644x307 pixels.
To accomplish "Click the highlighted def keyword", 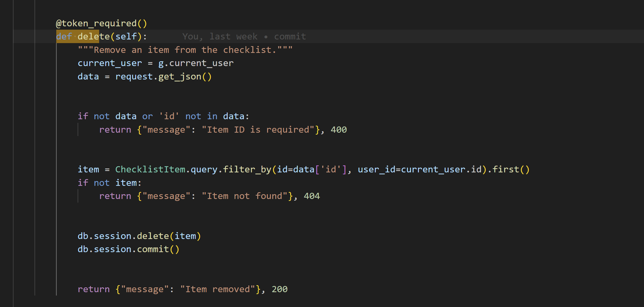I will tap(64, 36).
